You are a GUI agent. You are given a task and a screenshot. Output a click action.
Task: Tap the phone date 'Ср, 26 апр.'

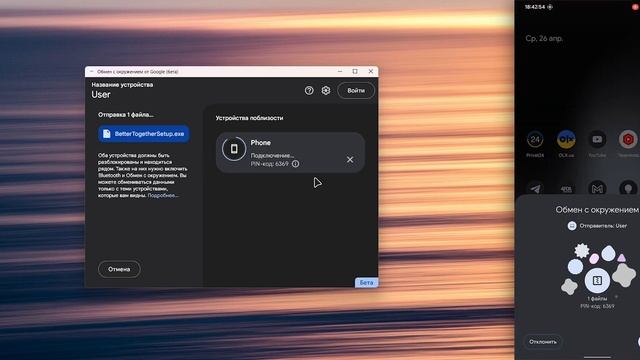pos(544,38)
